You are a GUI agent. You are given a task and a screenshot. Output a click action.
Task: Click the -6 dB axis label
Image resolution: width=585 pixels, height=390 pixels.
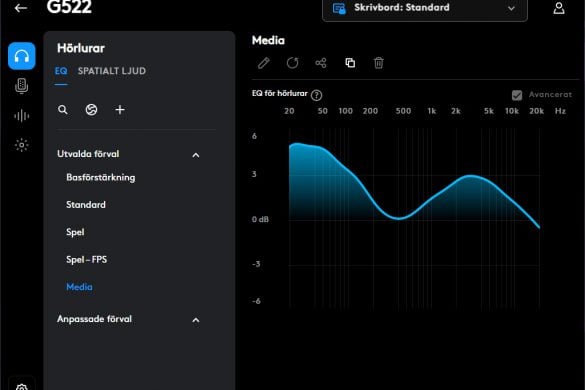coord(256,301)
